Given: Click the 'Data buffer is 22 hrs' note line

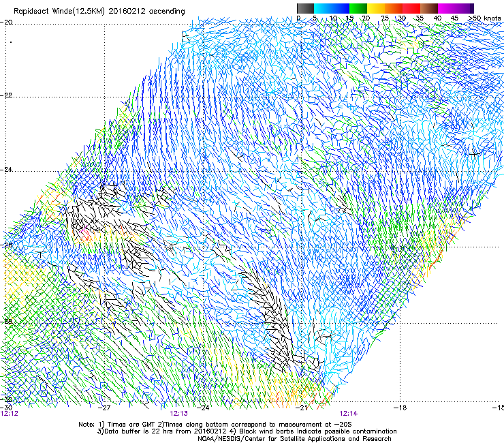Looking at the screenshot, I should coord(247,431).
